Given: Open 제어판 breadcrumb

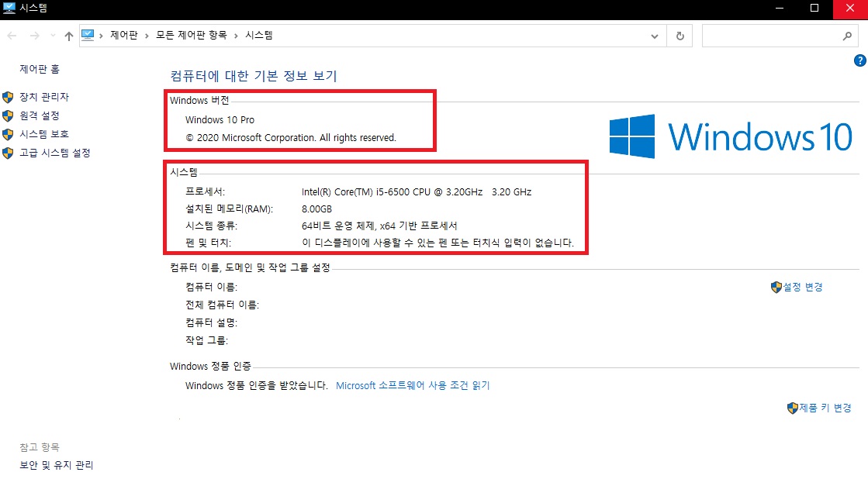Looking at the screenshot, I should point(123,36).
